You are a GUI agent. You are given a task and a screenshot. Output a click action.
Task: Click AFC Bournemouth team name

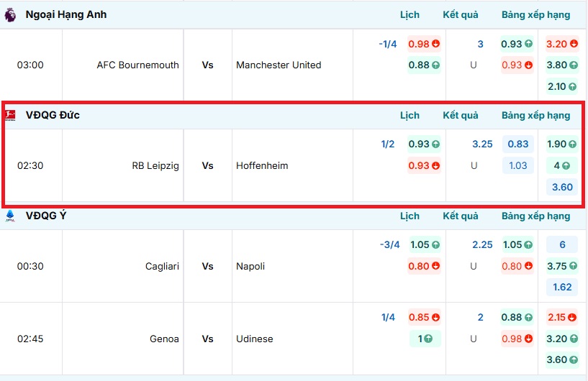pos(137,65)
